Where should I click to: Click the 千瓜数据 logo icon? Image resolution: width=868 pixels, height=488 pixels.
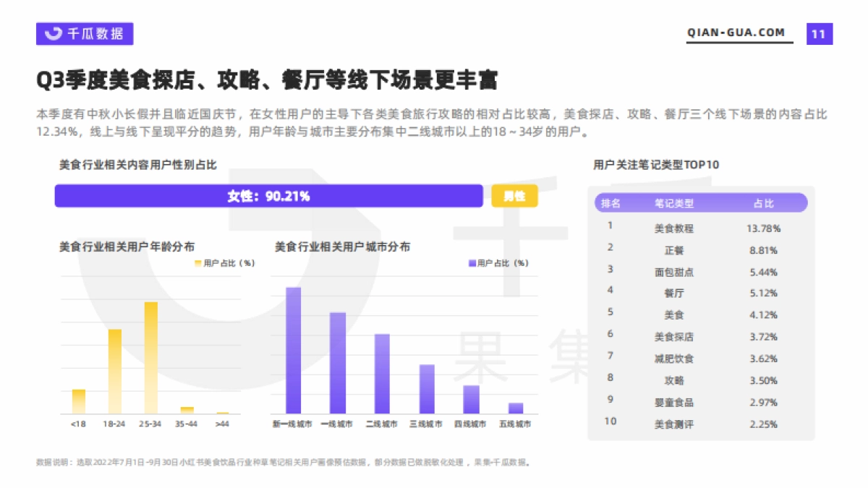tap(53, 32)
